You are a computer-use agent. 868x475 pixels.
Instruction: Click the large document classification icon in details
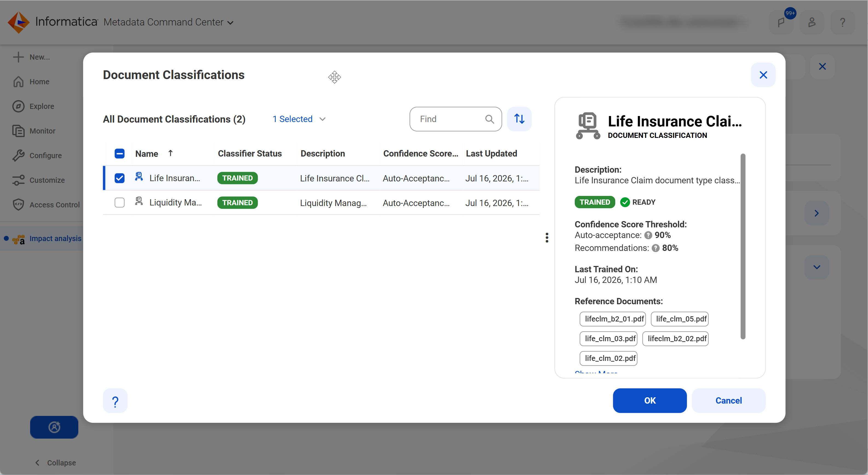[x=588, y=126]
